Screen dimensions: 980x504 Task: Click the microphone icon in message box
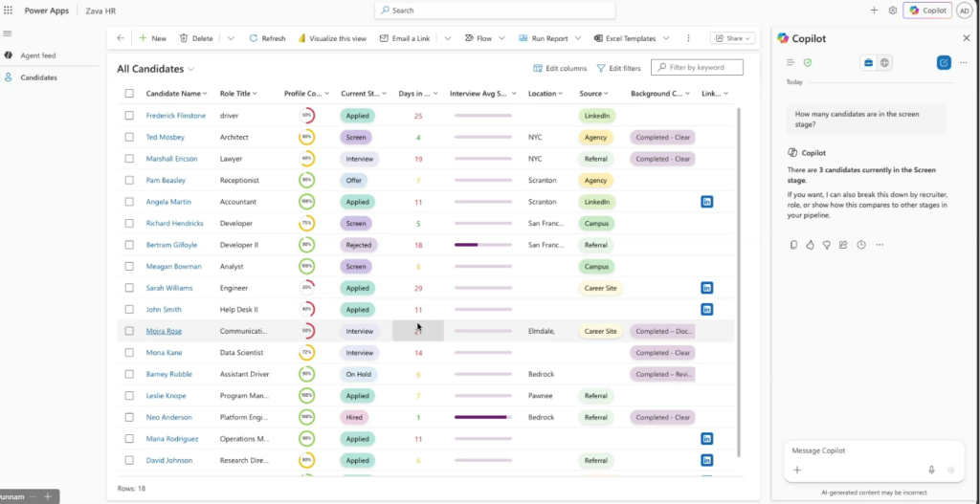coord(931,470)
